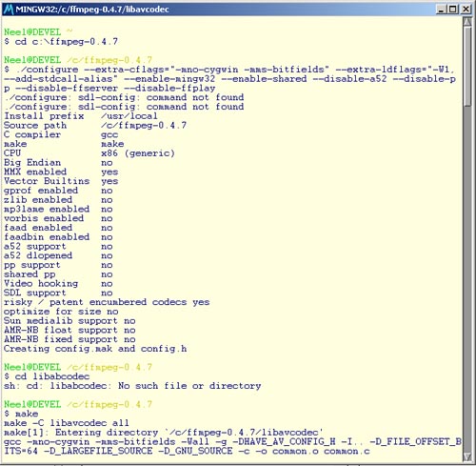The image size is (476, 466).
Task: Click the '--add-stdcall-alias' options line
Action: (229, 79)
